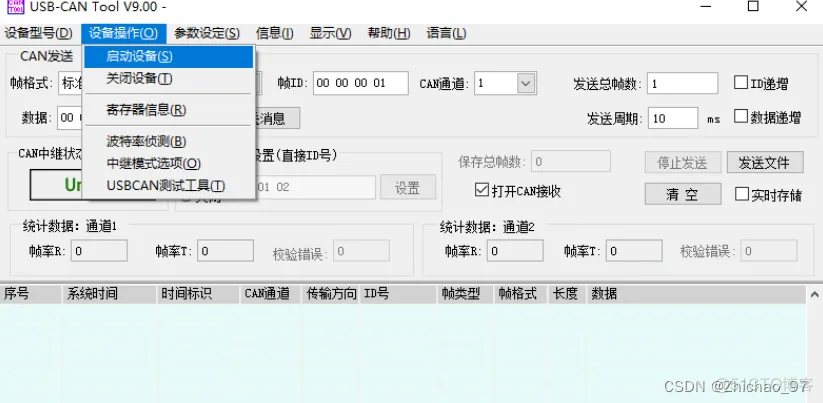This screenshot has width=823, height=403.
Task: Click the 发送周期 input field
Action: click(x=673, y=118)
